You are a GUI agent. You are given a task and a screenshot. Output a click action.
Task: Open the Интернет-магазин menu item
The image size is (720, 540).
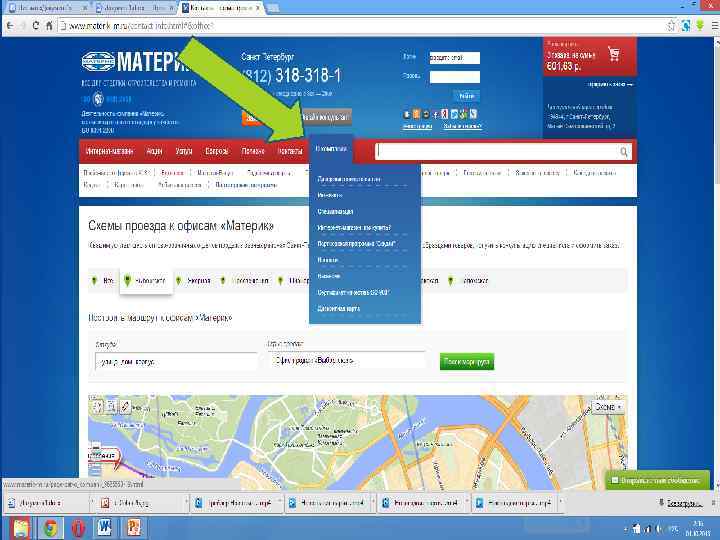[110, 151]
